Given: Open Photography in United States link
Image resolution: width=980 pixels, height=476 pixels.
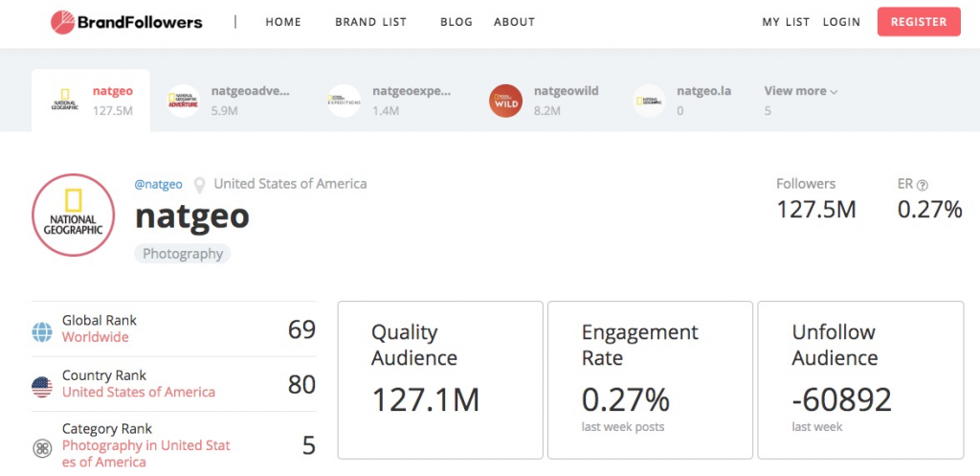Looking at the screenshot, I should tap(146, 454).
